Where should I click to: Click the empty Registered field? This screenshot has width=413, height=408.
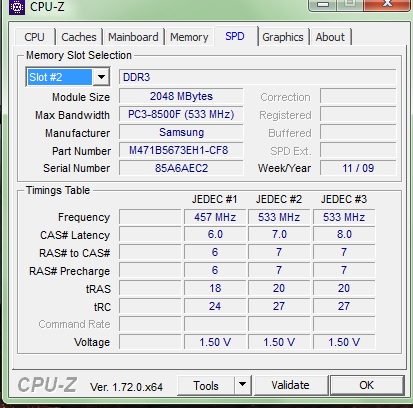(x=358, y=114)
